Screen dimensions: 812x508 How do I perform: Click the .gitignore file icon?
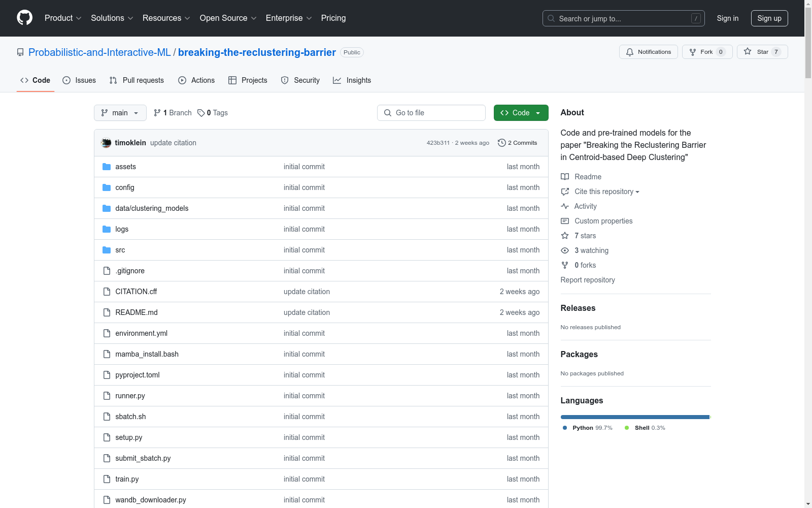click(x=107, y=271)
